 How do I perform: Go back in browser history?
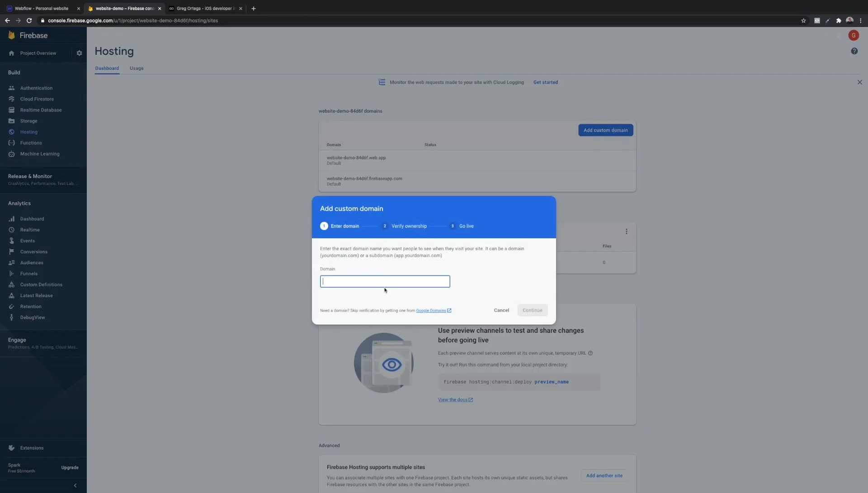(7, 20)
